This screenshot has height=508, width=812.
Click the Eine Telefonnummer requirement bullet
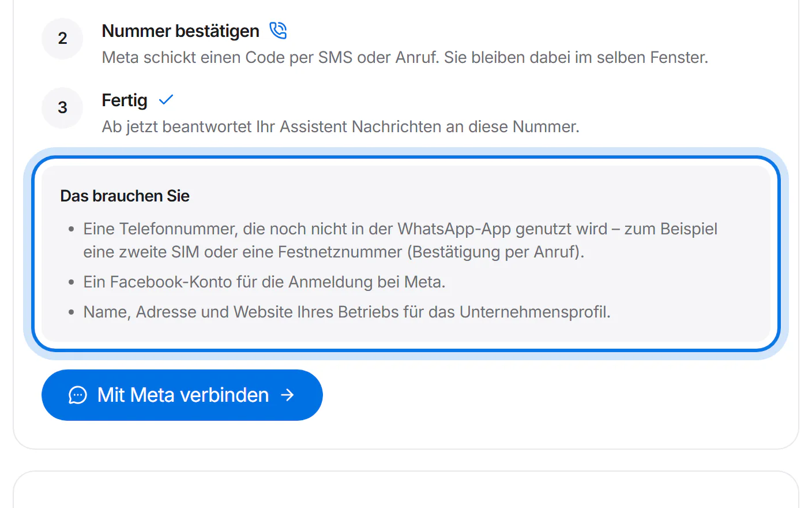tap(400, 240)
